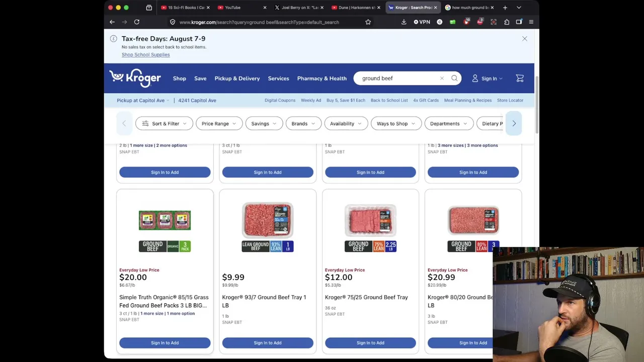
Task: Open the Kroger 93/7 Ground Beef image
Action: point(268,228)
